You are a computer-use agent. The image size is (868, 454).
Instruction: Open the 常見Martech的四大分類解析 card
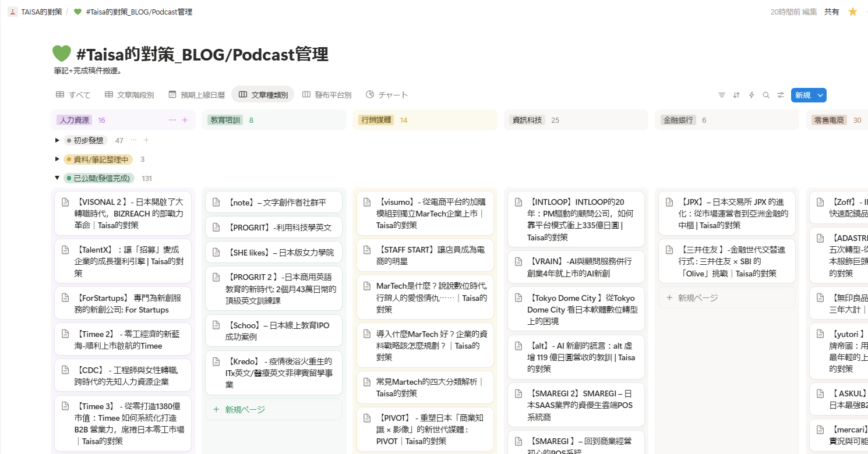425,387
